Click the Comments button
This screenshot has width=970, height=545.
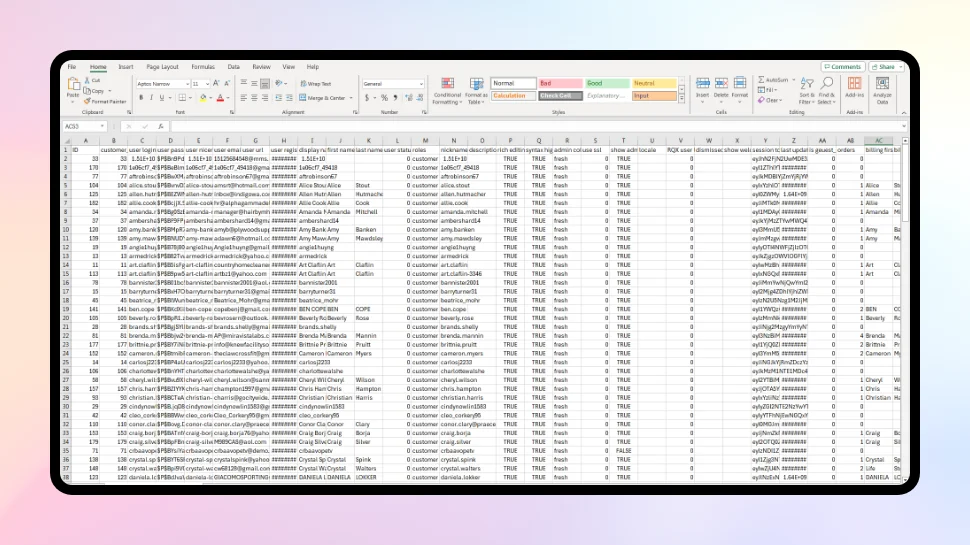click(x=843, y=67)
